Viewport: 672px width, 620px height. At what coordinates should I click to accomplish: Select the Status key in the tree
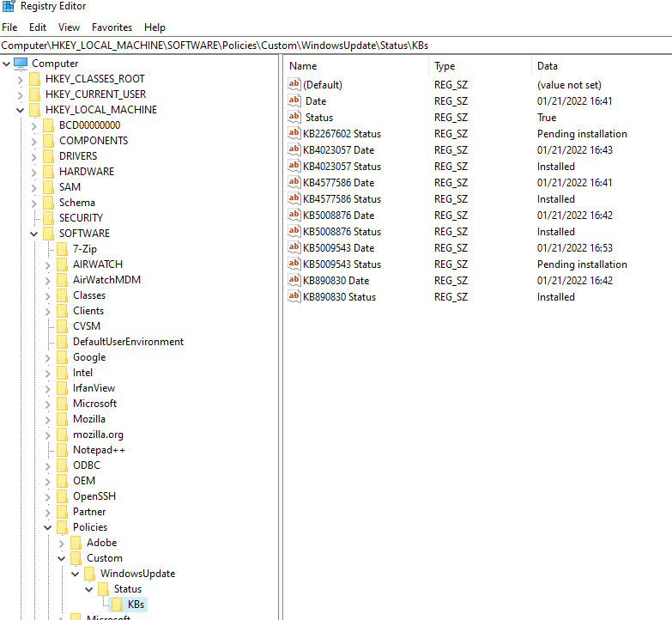(127, 589)
